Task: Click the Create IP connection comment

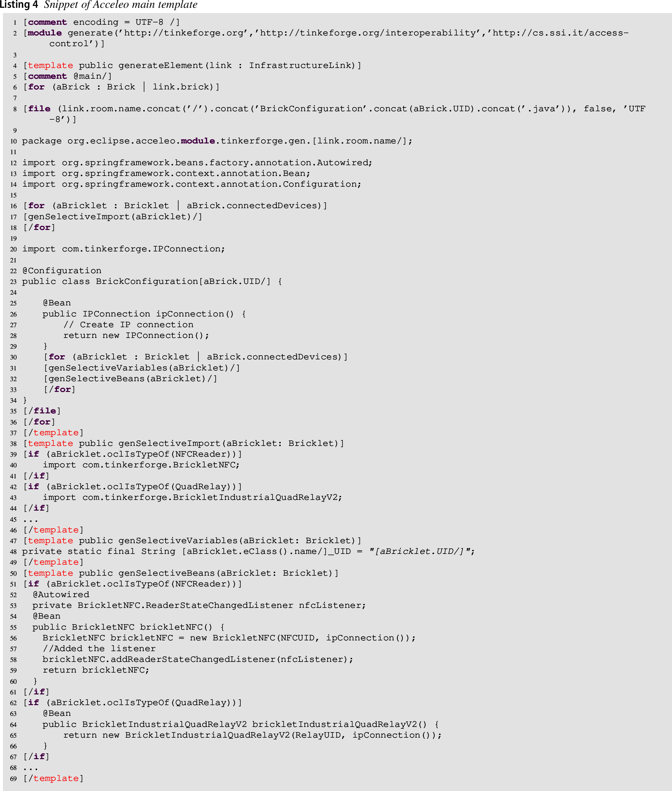Action: click(128, 325)
